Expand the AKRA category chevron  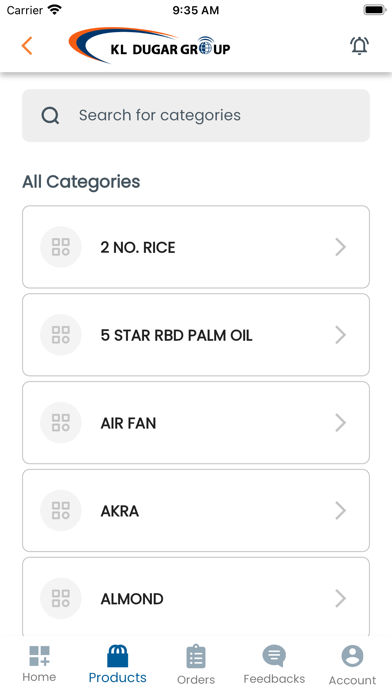[x=341, y=510]
